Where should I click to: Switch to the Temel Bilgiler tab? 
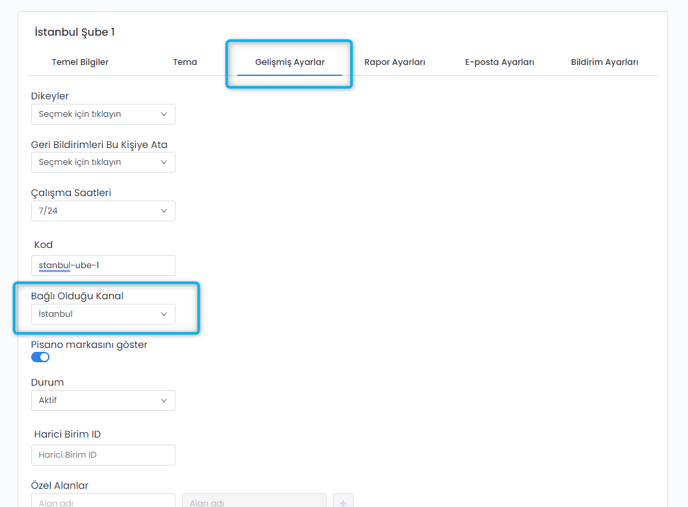pyautogui.click(x=80, y=62)
